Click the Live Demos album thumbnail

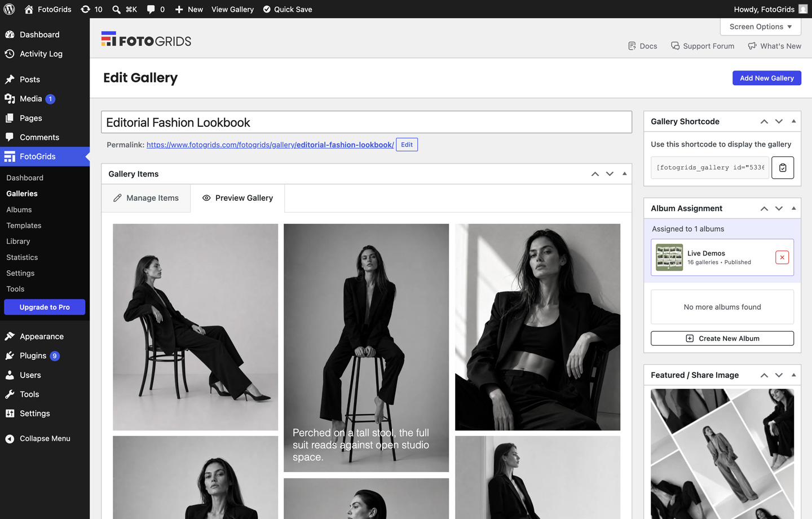tap(669, 257)
